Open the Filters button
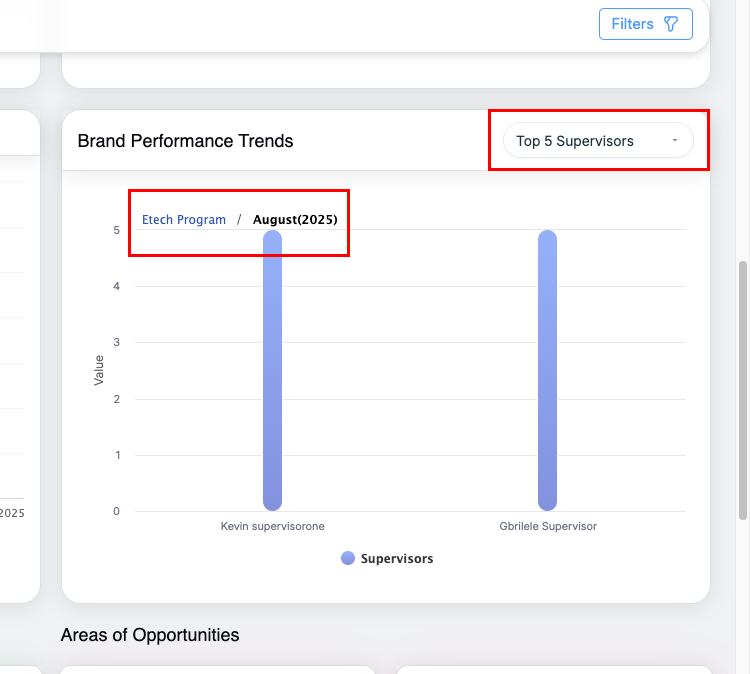750x674 pixels. click(x=645, y=24)
